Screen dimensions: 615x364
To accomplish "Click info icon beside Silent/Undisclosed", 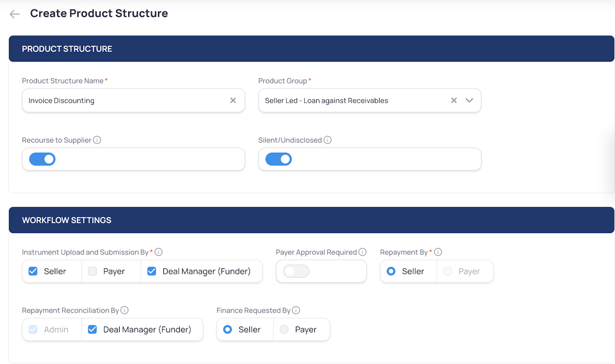I will click(328, 140).
